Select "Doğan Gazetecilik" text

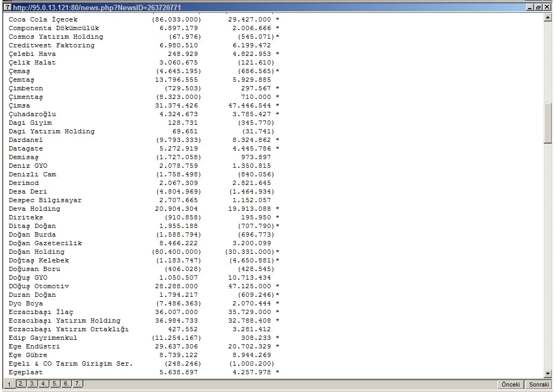(45, 244)
